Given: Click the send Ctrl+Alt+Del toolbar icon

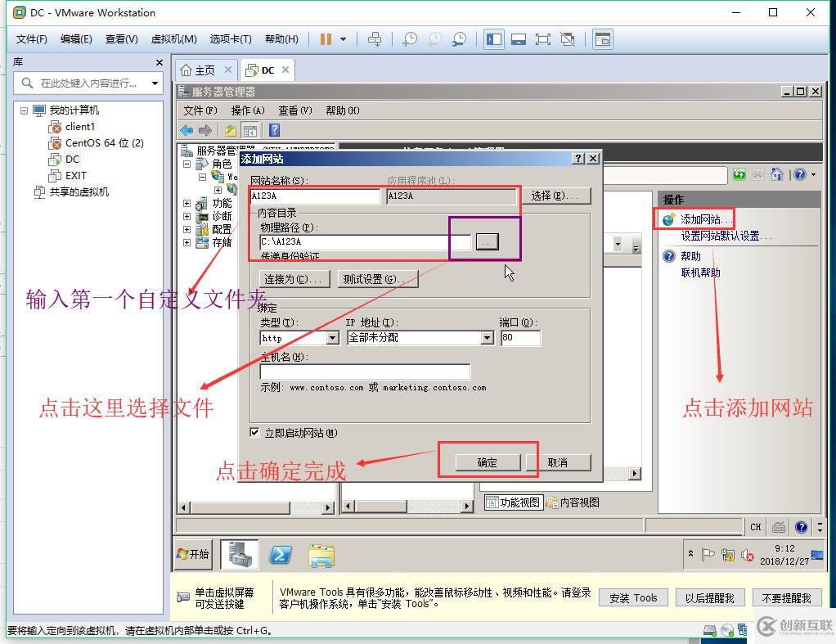Looking at the screenshot, I should 375,39.
